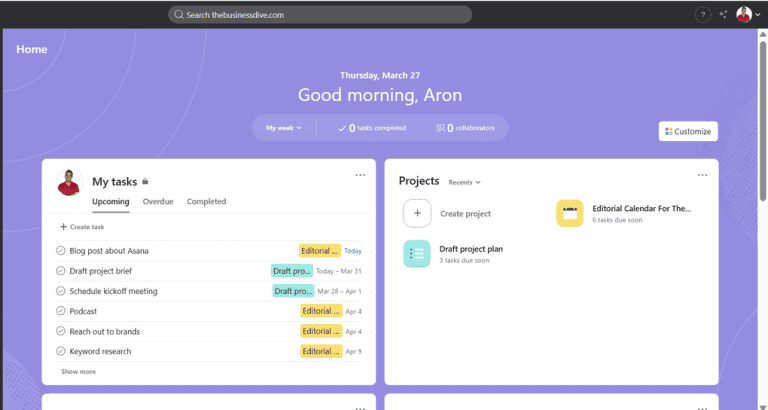Viewport: 768px width, 410px height.
Task: Click the Today due date on Blog post
Action: tap(353, 251)
